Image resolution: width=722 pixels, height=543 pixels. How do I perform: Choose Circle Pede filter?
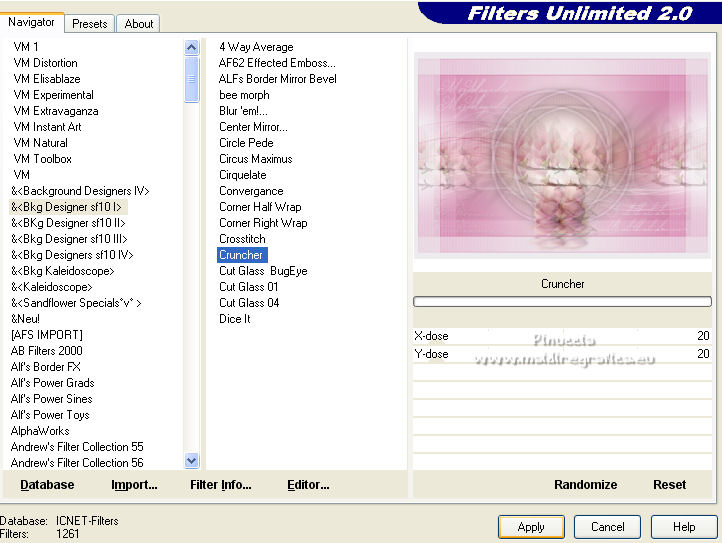[x=246, y=143]
